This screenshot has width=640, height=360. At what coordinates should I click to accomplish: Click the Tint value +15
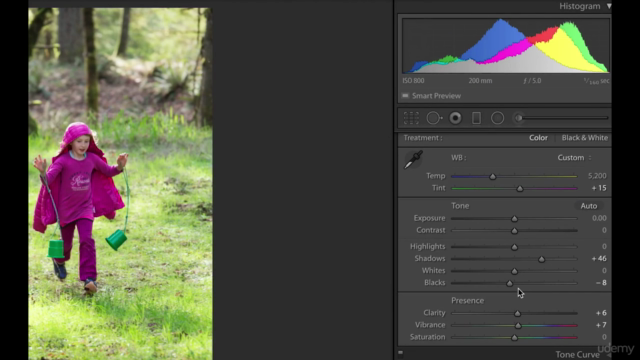599,188
